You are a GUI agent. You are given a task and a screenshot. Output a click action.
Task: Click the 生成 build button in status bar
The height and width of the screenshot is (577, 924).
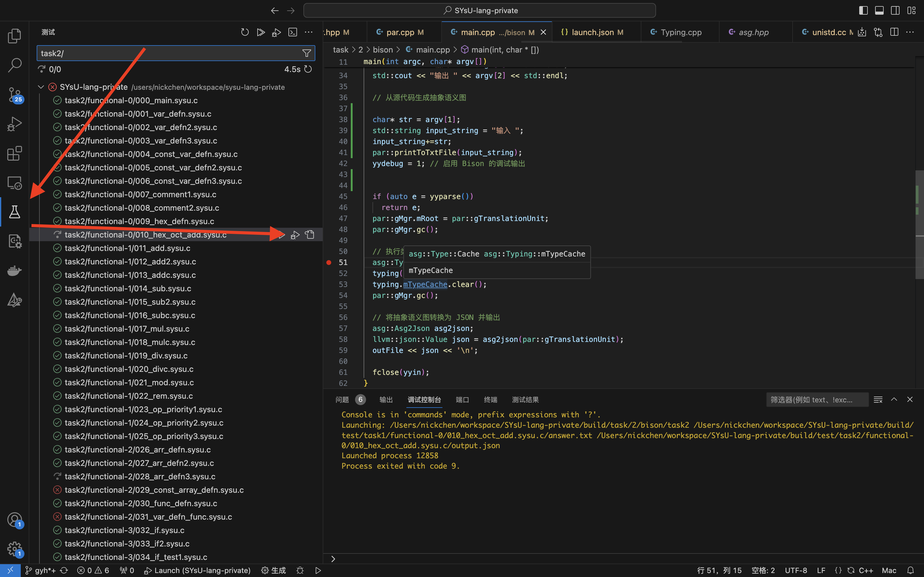click(274, 570)
